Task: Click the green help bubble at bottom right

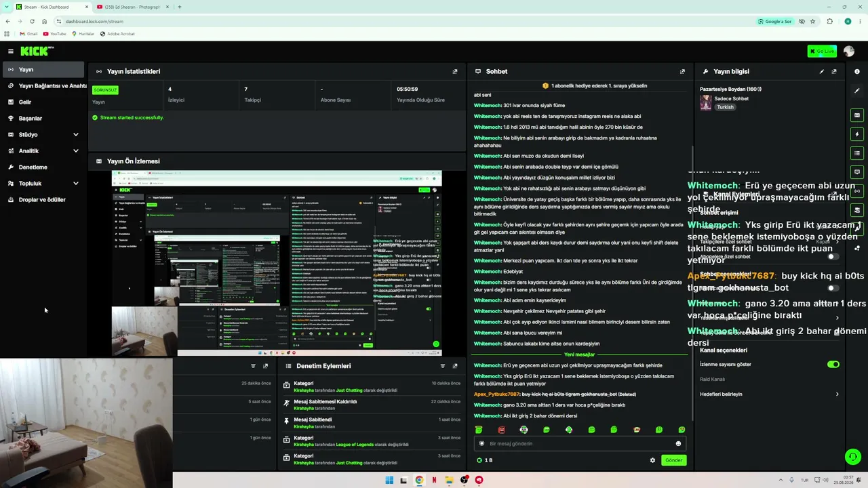Action: pos(852,456)
